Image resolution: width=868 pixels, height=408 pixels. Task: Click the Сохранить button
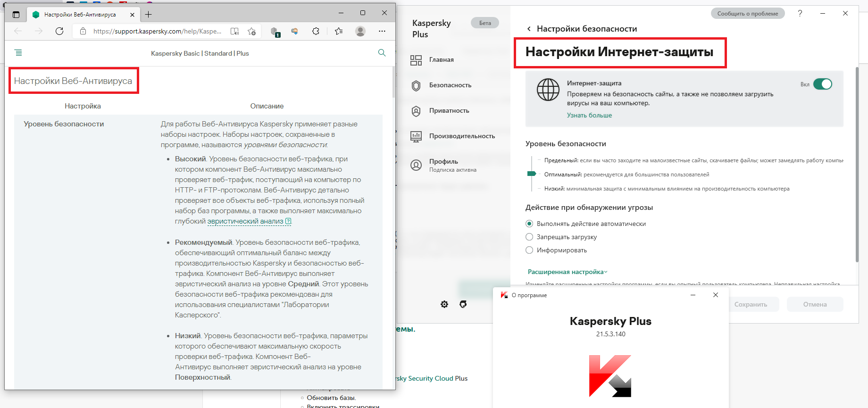tap(751, 304)
